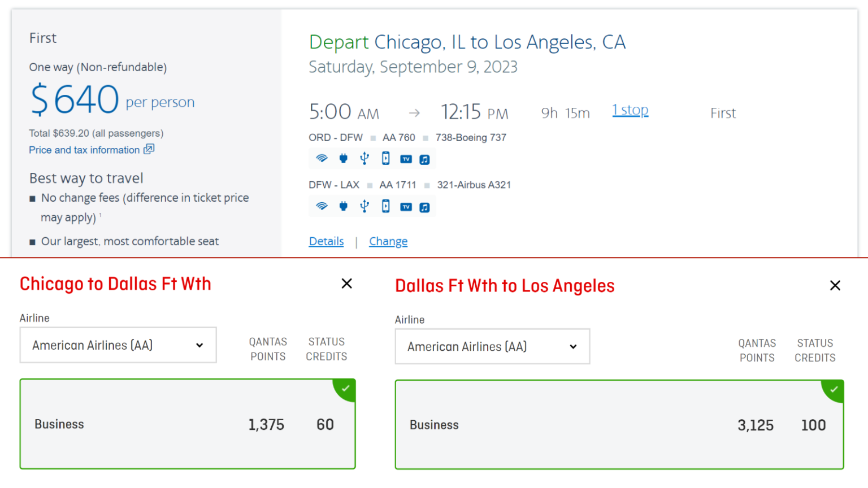Click the Wi-Fi amenity icon on the ORD-DFW segment
The height and width of the screenshot is (488, 868).
click(322, 158)
